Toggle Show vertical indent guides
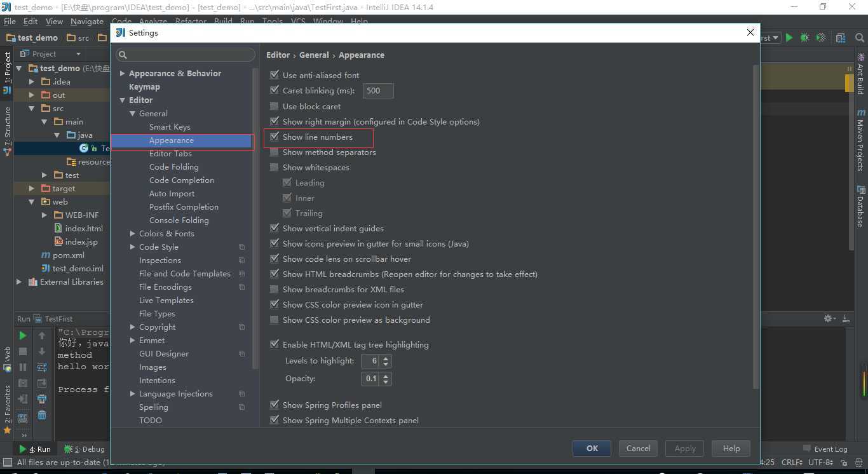Viewport: 868px width, 474px height. click(275, 228)
